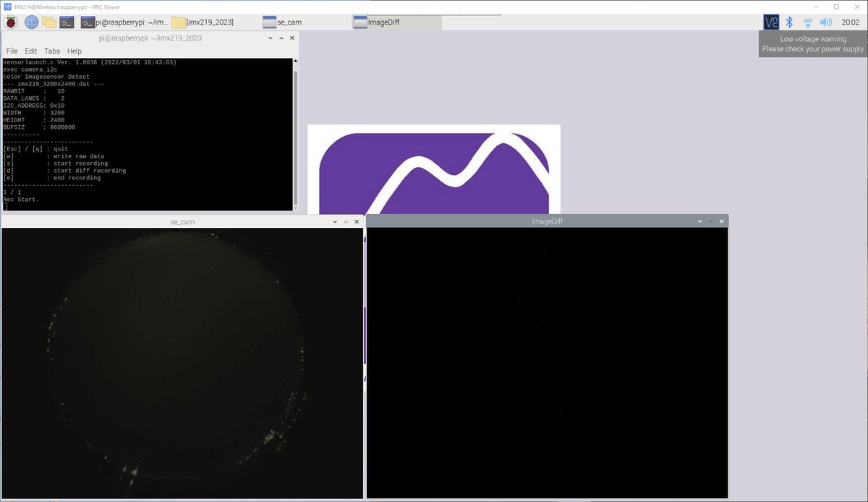868x502 pixels.
Task: Minimize the pi@raspberrypi terminal window
Action: (x=269, y=38)
